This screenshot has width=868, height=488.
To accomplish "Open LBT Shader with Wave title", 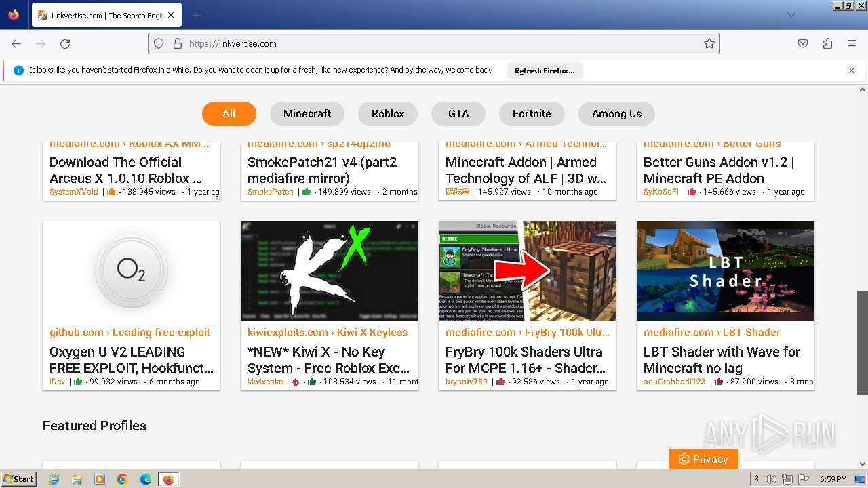I will 722,360.
